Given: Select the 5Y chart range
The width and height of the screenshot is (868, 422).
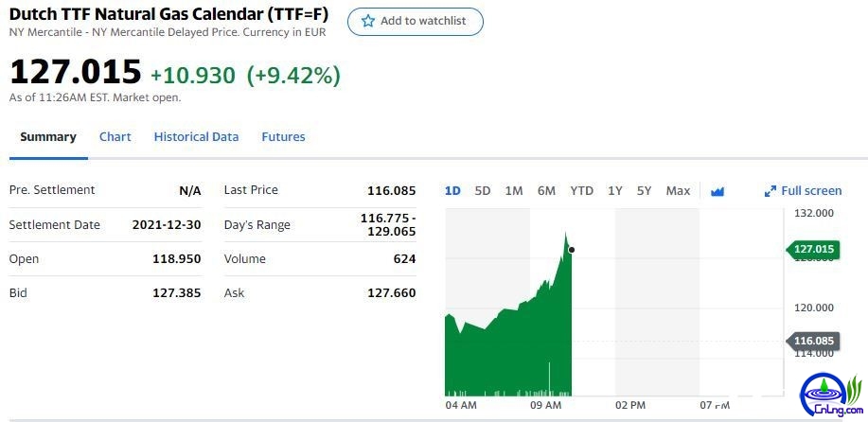Looking at the screenshot, I should 645,191.
